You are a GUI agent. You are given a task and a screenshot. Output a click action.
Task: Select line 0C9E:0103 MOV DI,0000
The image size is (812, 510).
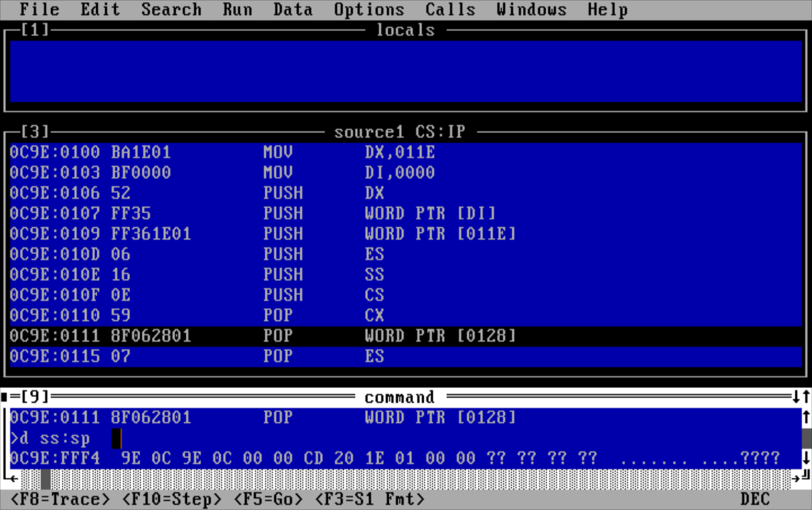point(405,172)
